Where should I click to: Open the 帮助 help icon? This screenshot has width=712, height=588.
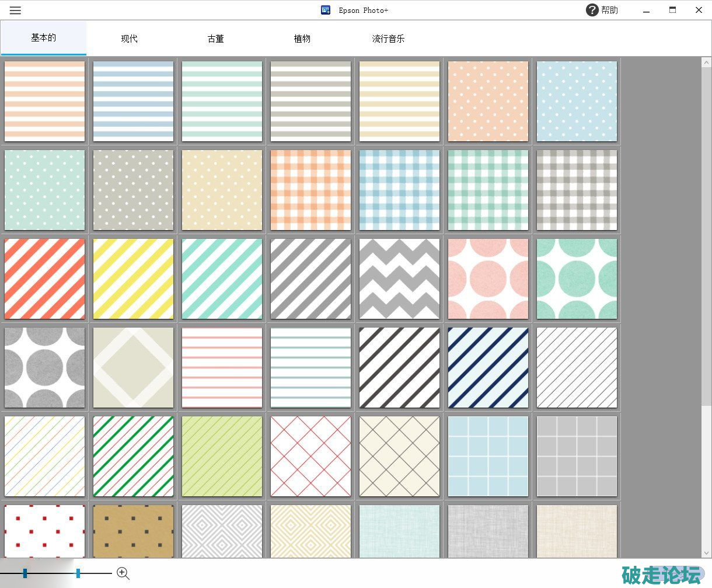point(592,10)
